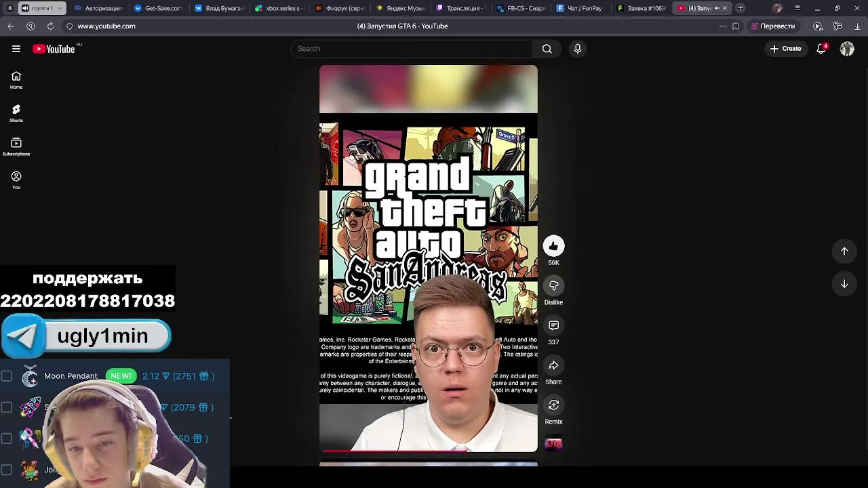Open the YouTube account avatar menu
Image resolution: width=868 pixels, height=488 pixels.
coord(847,49)
